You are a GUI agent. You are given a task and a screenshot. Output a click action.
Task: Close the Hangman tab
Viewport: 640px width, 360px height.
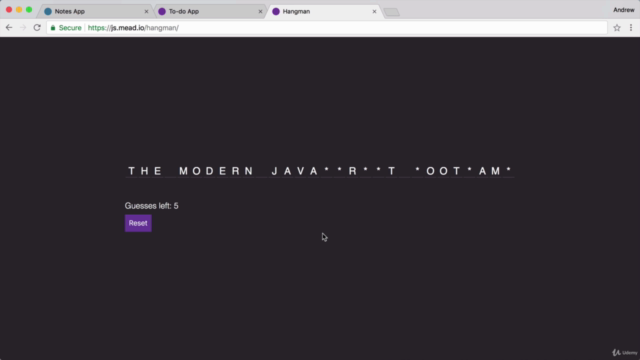tap(374, 11)
